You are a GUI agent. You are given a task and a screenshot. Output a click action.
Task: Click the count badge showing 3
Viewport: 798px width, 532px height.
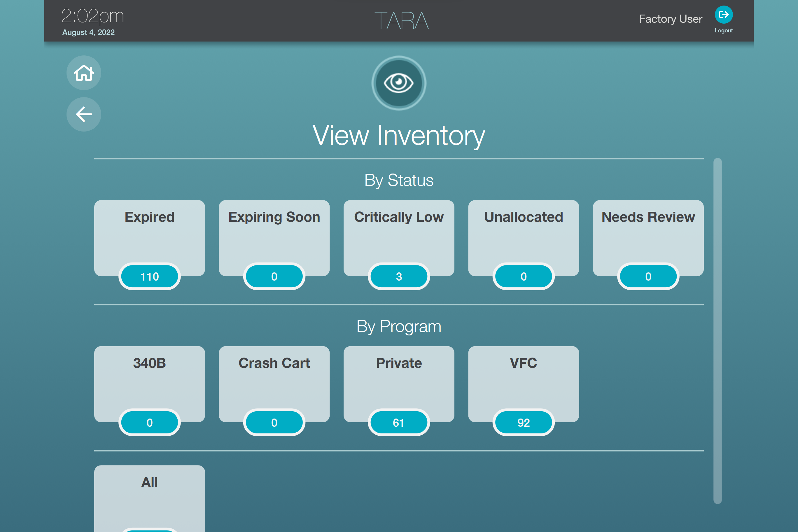click(399, 276)
